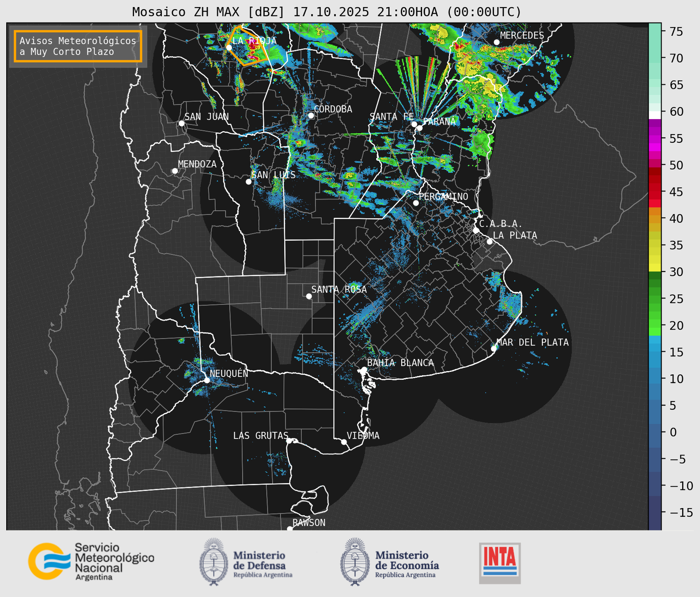
Task: Click the 30 dBZ yellow band on color scale
Action: pos(654,268)
